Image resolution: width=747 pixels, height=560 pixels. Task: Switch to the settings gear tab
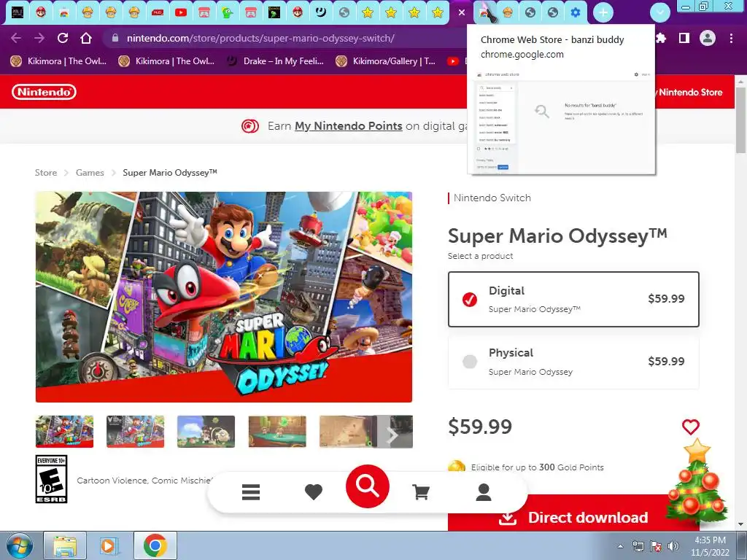(x=576, y=13)
